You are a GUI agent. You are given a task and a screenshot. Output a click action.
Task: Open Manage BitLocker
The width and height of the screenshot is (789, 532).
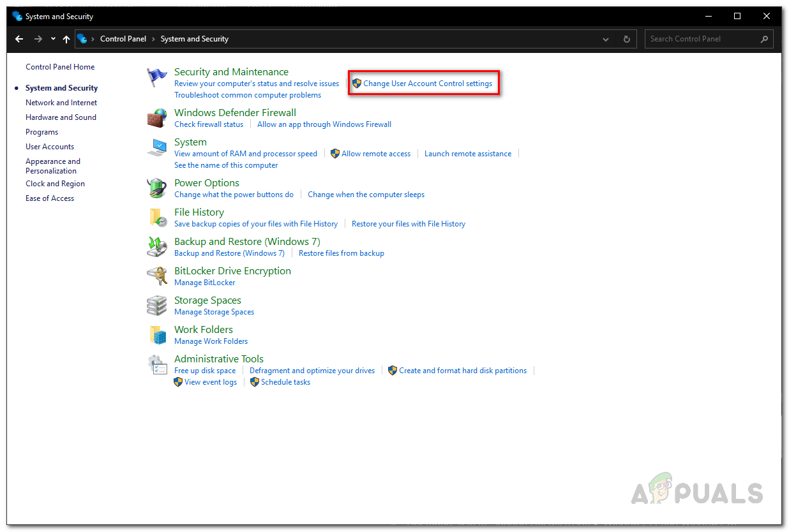[205, 283]
